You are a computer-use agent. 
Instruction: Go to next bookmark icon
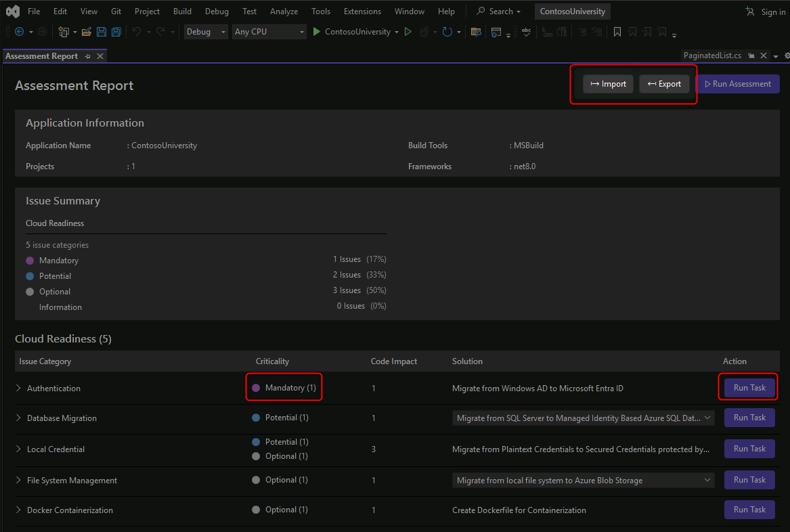coord(647,32)
